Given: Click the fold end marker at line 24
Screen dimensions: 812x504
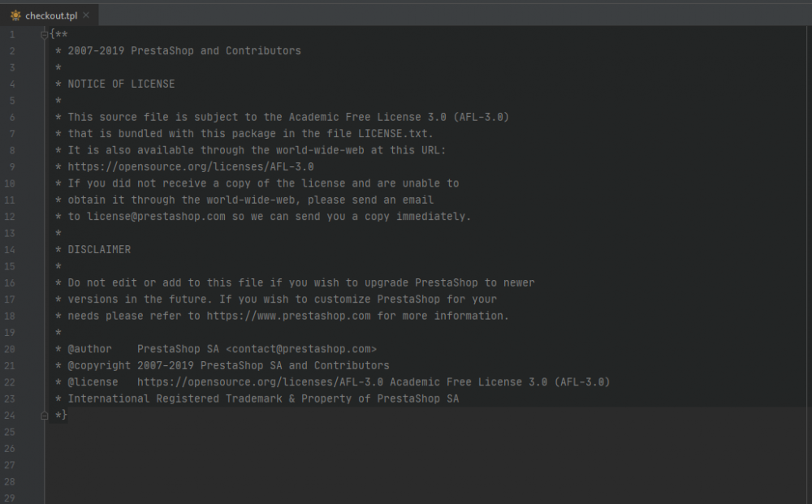Looking at the screenshot, I should 45,416.
